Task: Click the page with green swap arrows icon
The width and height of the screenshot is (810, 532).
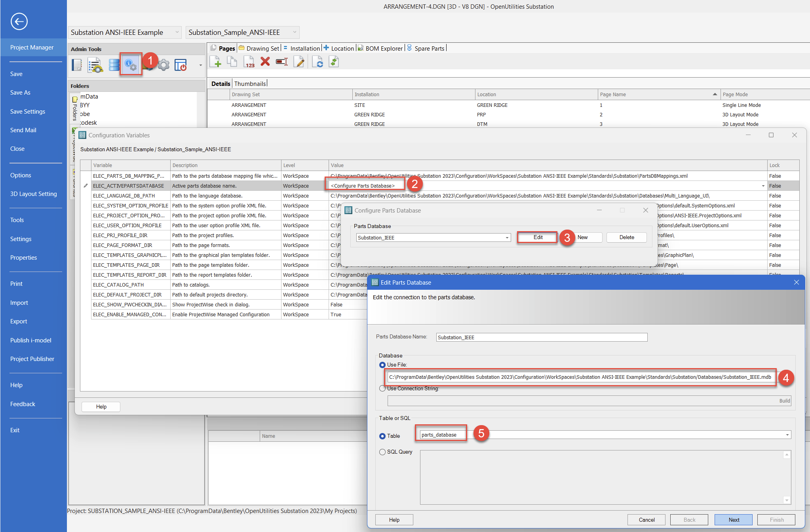Action: tap(334, 62)
